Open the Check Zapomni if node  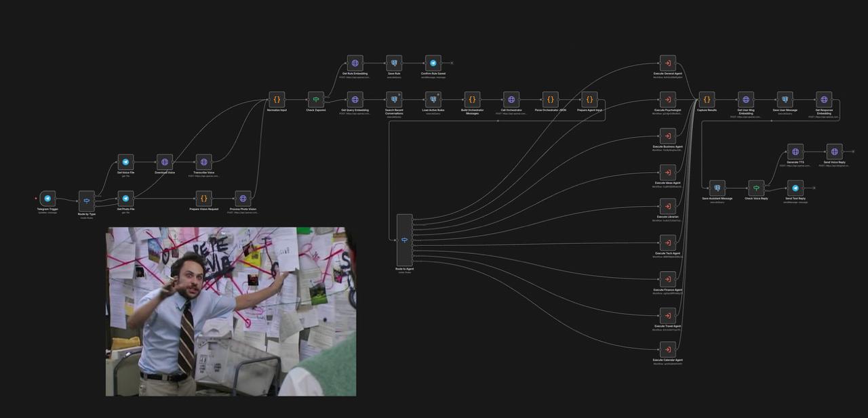pyautogui.click(x=315, y=100)
